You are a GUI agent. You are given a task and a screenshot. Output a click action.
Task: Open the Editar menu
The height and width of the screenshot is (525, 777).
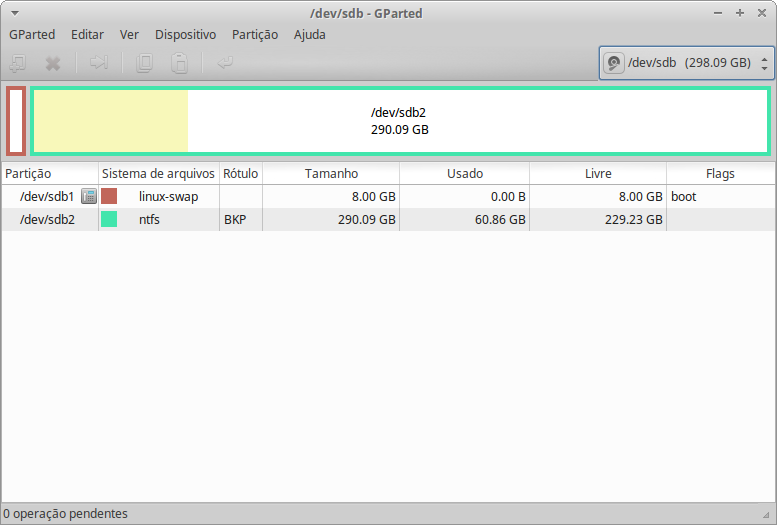tap(87, 35)
